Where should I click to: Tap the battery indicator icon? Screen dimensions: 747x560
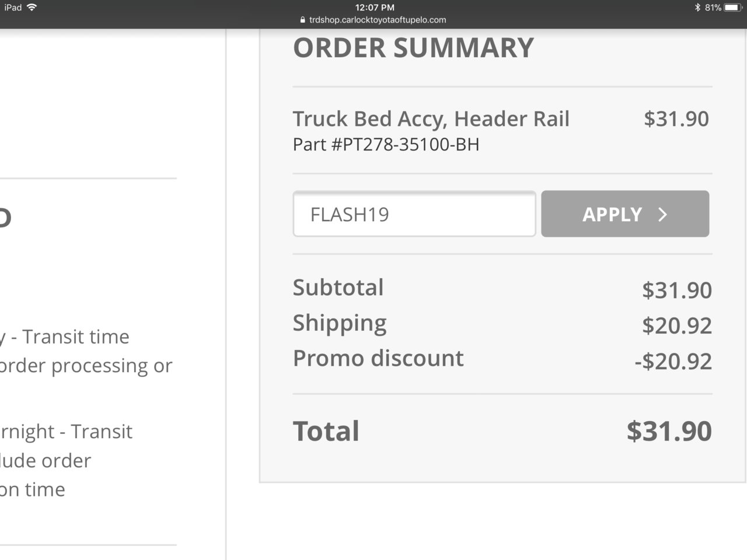pyautogui.click(x=734, y=8)
